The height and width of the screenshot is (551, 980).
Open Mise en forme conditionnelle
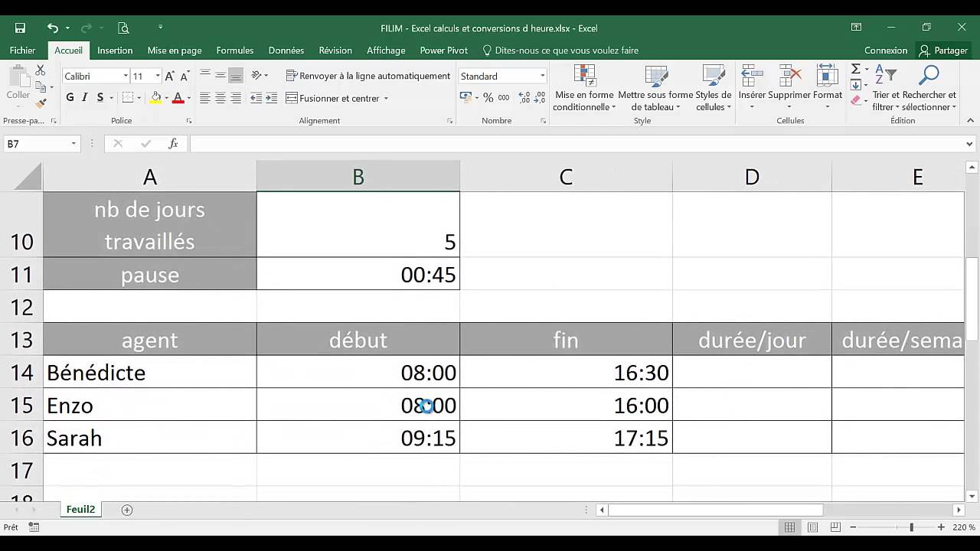point(584,88)
